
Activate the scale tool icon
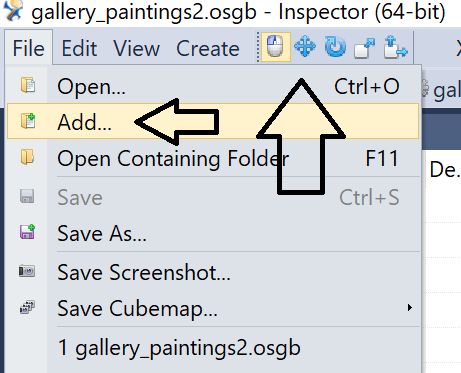pos(365,48)
